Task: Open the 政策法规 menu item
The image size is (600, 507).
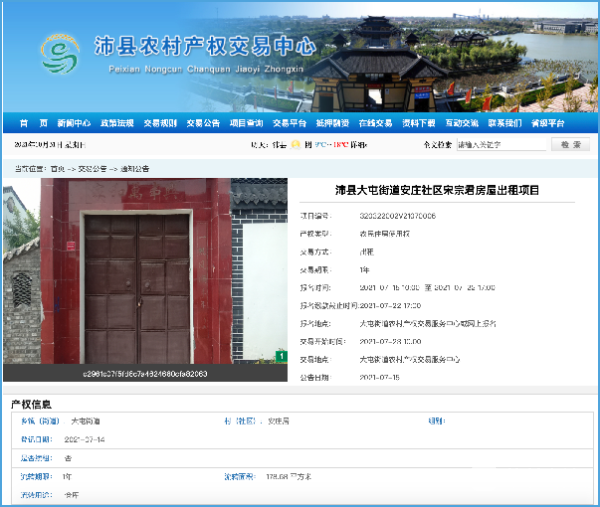Action: pos(117,123)
